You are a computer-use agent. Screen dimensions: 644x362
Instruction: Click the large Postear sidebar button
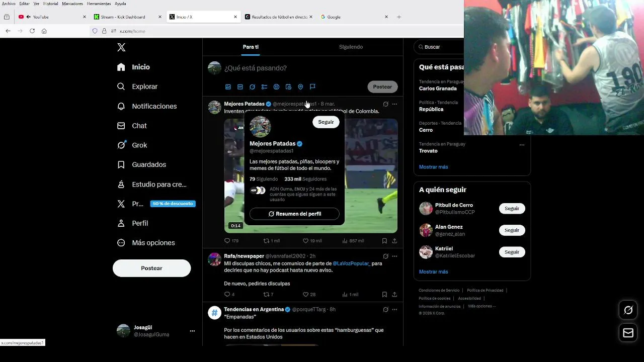tap(151, 268)
